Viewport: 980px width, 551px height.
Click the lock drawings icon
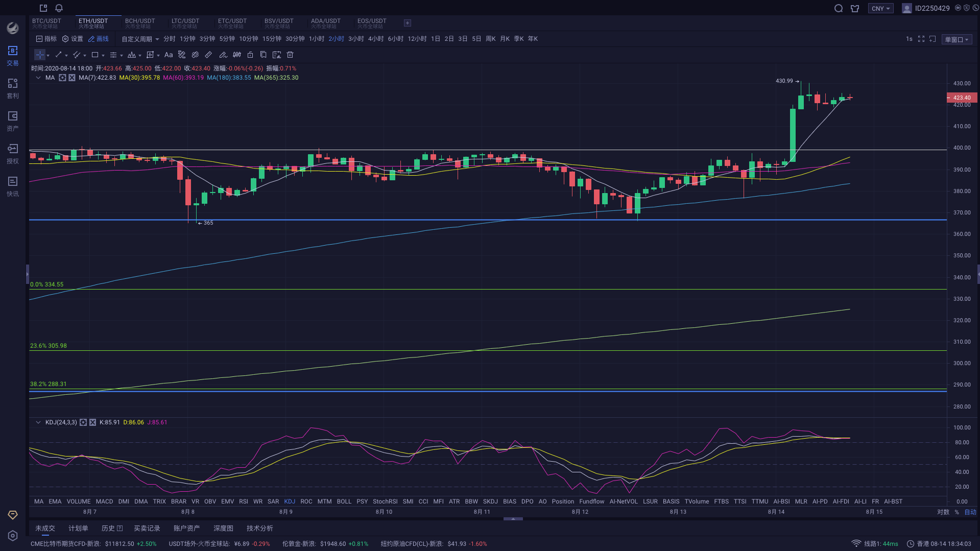pyautogui.click(x=250, y=55)
